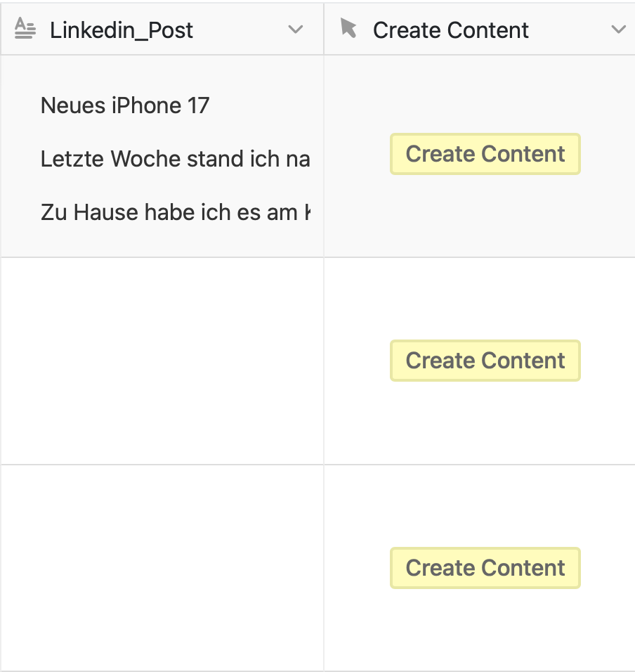Click the long-text icon beside Linkedin_Post
The height and width of the screenshot is (672, 635).
pyautogui.click(x=25, y=29)
